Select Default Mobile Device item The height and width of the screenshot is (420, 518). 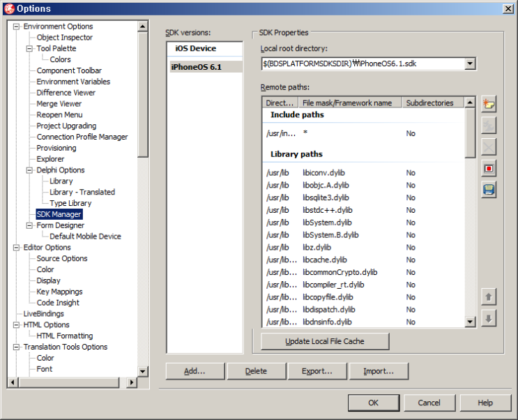(x=85, y=237)
